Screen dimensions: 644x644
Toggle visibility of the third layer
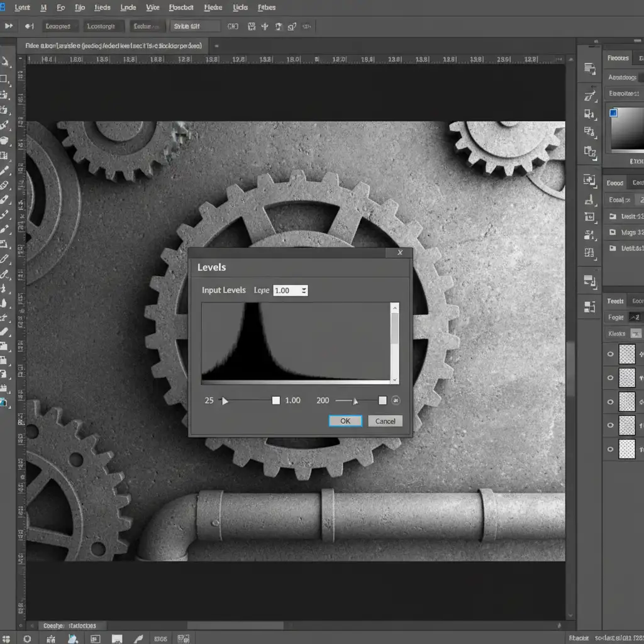pos(610,401)
